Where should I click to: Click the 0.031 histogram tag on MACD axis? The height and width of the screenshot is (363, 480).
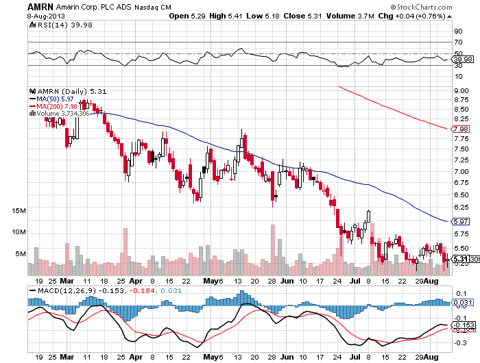462,302
